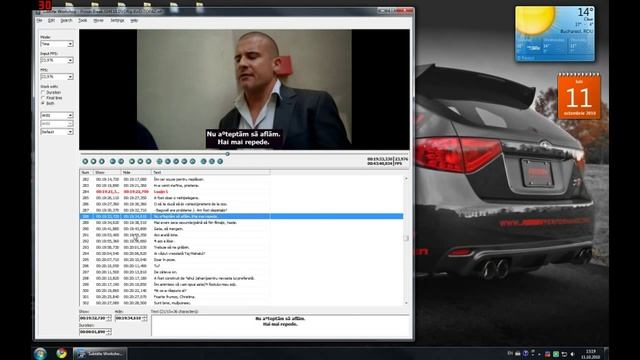Open the Mode dropdown showing Time
This screenshot has width=640, height=360.
tap(57, 44)
